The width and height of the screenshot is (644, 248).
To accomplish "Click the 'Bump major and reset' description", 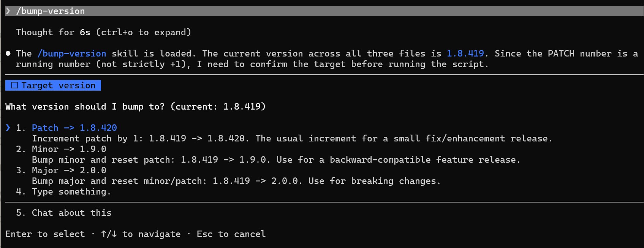I will [236, 181].
